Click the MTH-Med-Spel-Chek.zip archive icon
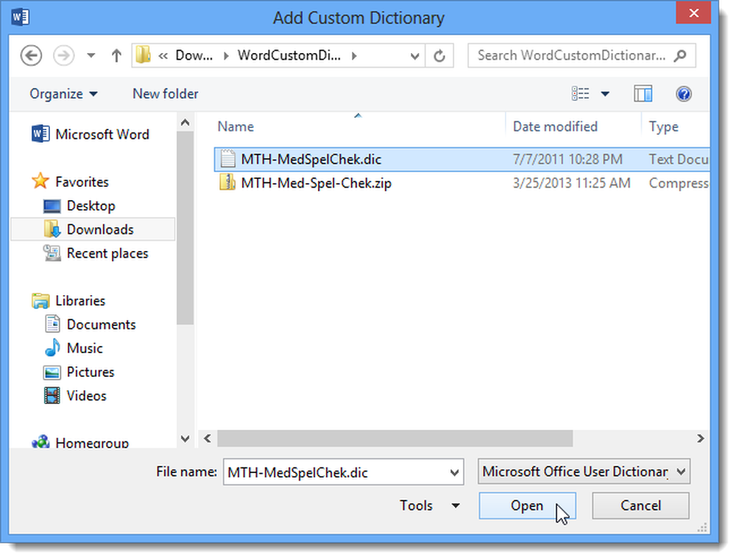The width and height of the screenshot is (736, 560). tap(227, 182)
